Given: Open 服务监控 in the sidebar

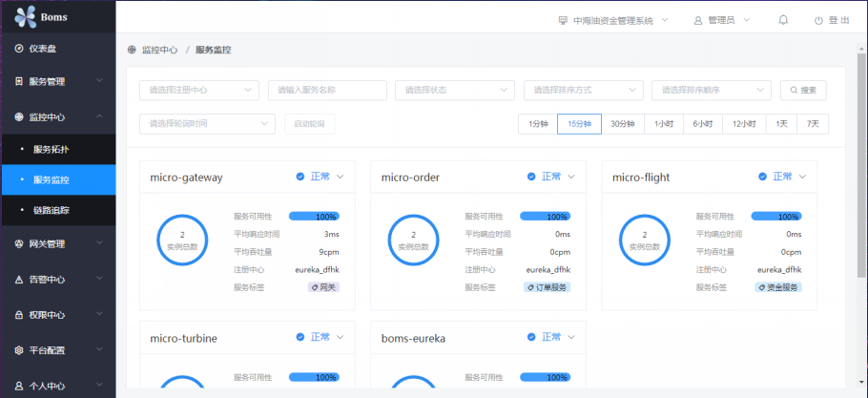Looking at the screenshot, I should pyautogui.click(x=59, y=179).
